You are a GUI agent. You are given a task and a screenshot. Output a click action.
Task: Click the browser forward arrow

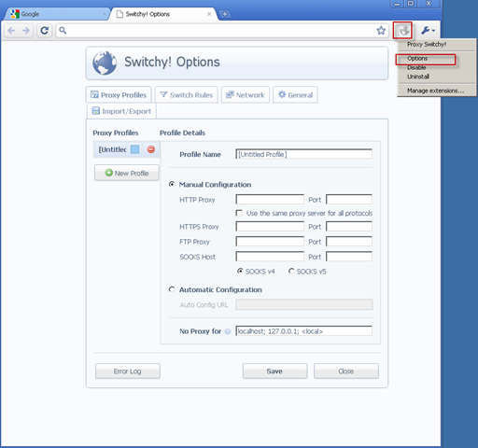tap(26, 31)
